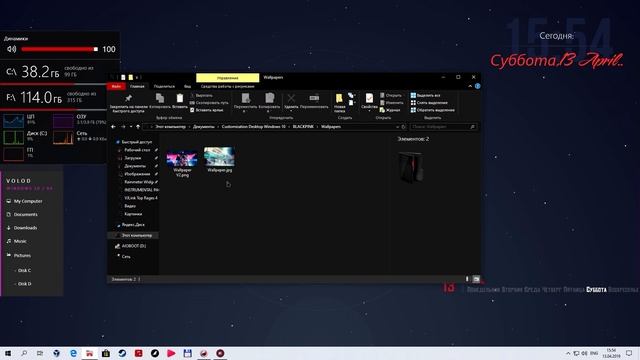Click the Open (Открыть) ribbon command
This screenshot has height=360, width=640.
[391, 96]
